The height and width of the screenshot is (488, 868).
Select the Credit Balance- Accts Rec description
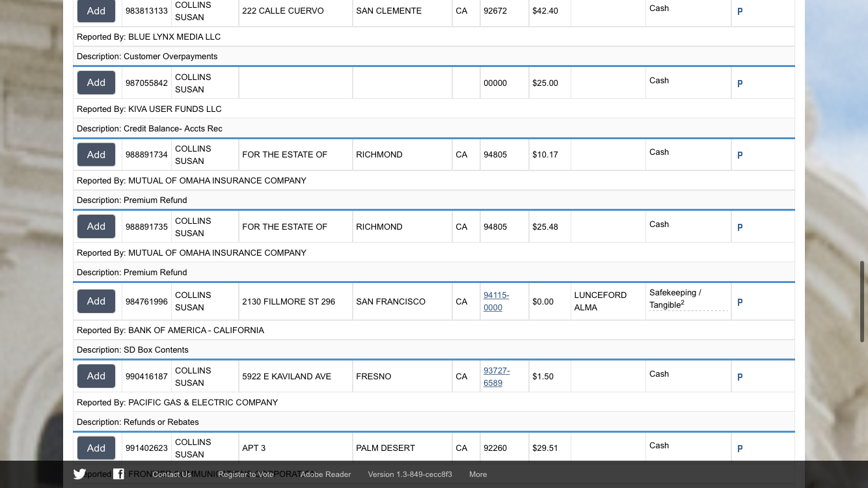(x=150, y=129)
